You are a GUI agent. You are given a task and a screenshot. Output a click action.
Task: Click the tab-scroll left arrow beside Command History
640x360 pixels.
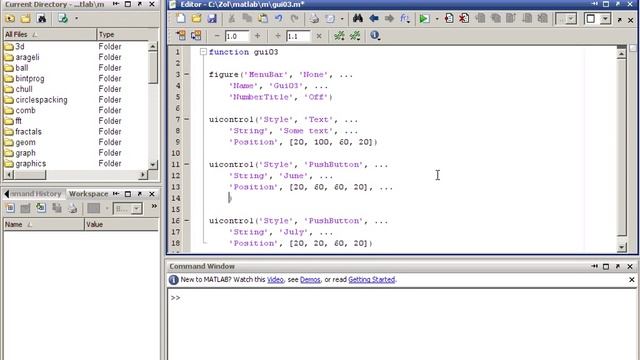(6, 194)
